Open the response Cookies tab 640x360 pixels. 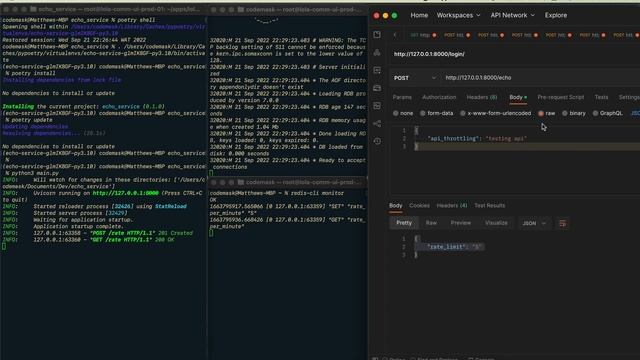[419, 205]
